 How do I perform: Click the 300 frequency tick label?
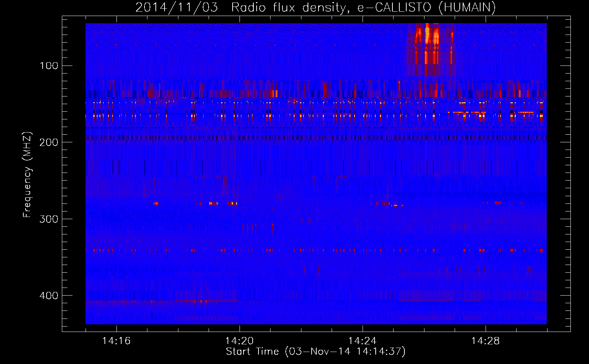(x=49, y=219)
